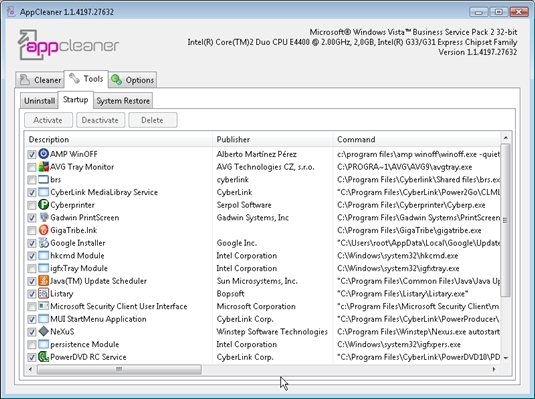Click the Delete button

click(x=153, y=120)
